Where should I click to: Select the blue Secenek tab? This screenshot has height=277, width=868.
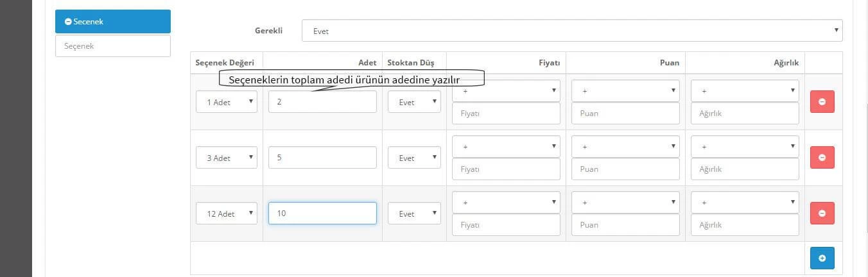(113, 21)
